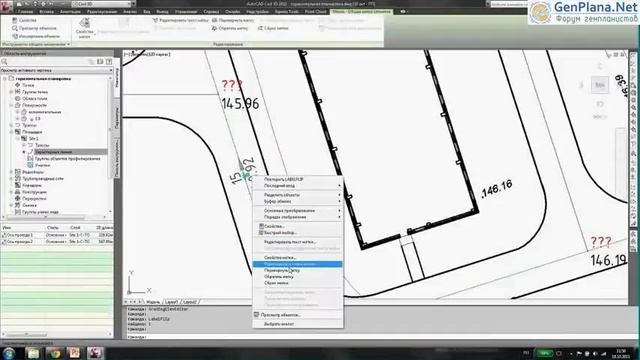Viewport: 640px width, 360px height.
Task: Switch to the Аннотации ribbon tab
Action: (x=70, y=11)
